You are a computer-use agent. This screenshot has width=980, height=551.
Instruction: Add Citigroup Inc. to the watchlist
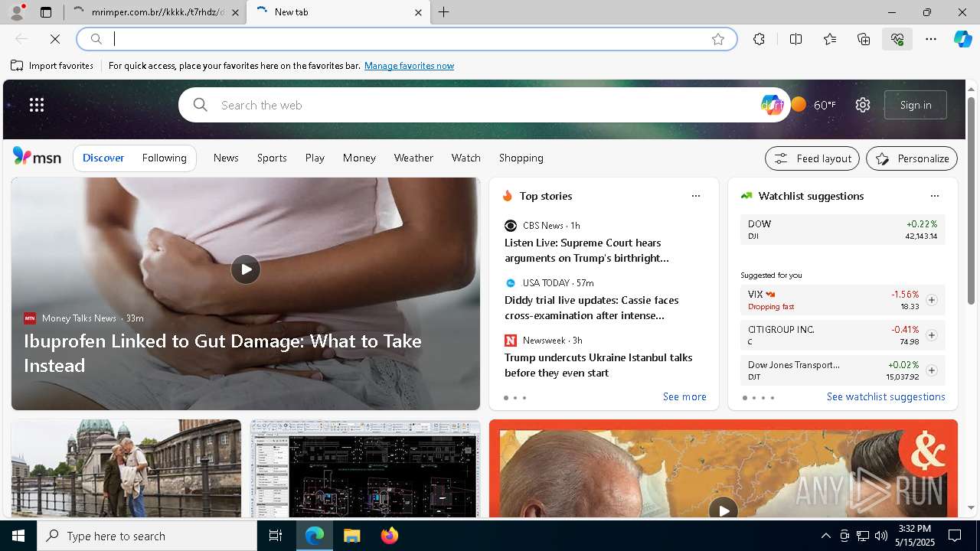(x=932, y=335)
